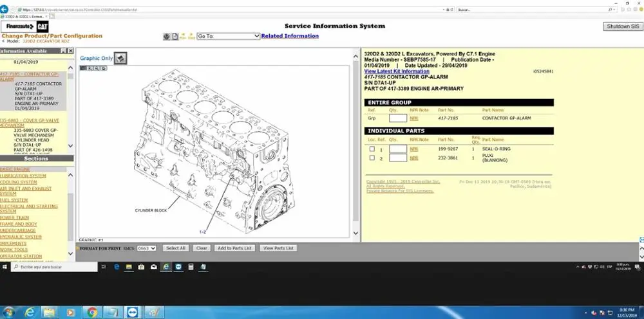
Task: Open the media player on the outer taskbar
Action: [x=71, y=313]
